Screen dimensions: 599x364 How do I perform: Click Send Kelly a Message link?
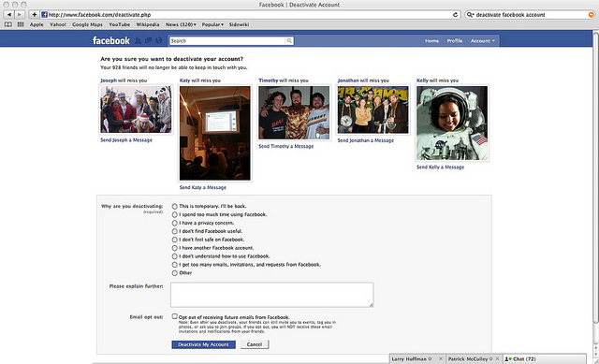click(440, 167)
